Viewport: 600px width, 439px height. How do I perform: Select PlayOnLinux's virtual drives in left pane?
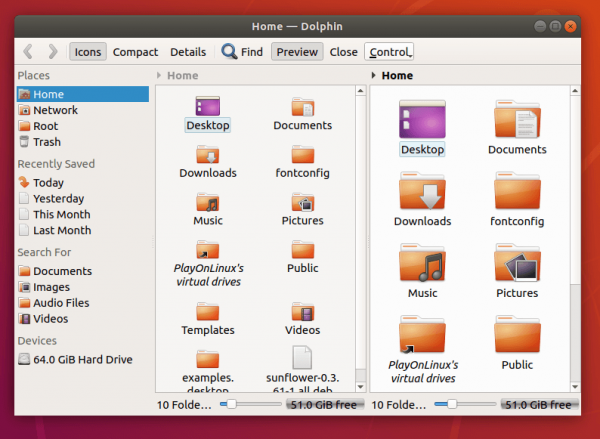point(208,264)
